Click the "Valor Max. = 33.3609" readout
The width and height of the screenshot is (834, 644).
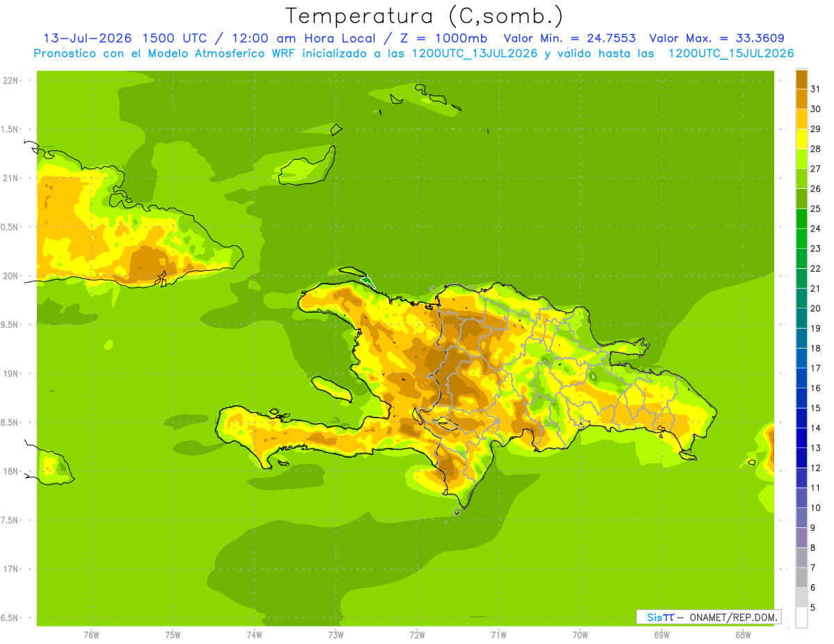(x=717, y=38)
